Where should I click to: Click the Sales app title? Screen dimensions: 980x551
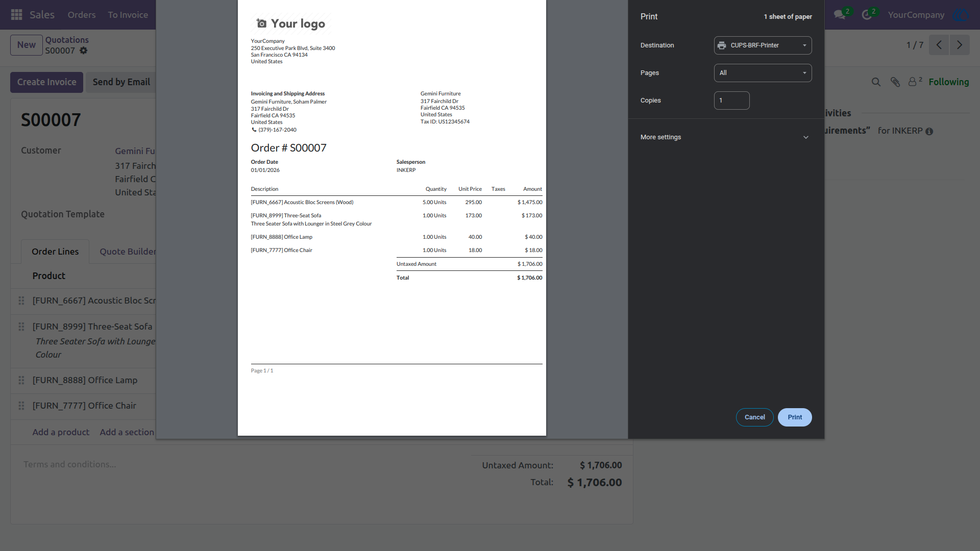coord(42,15)
